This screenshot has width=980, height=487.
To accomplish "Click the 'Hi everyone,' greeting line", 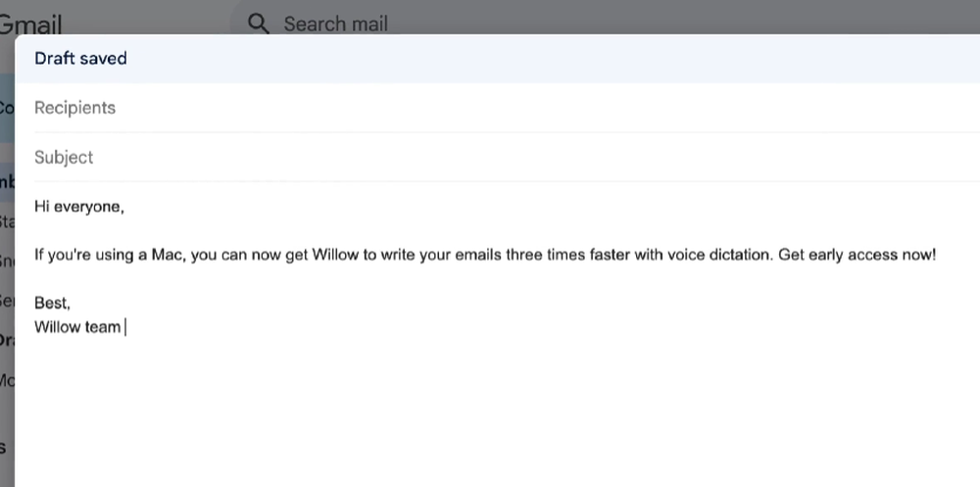I will (x=79, y=207).
